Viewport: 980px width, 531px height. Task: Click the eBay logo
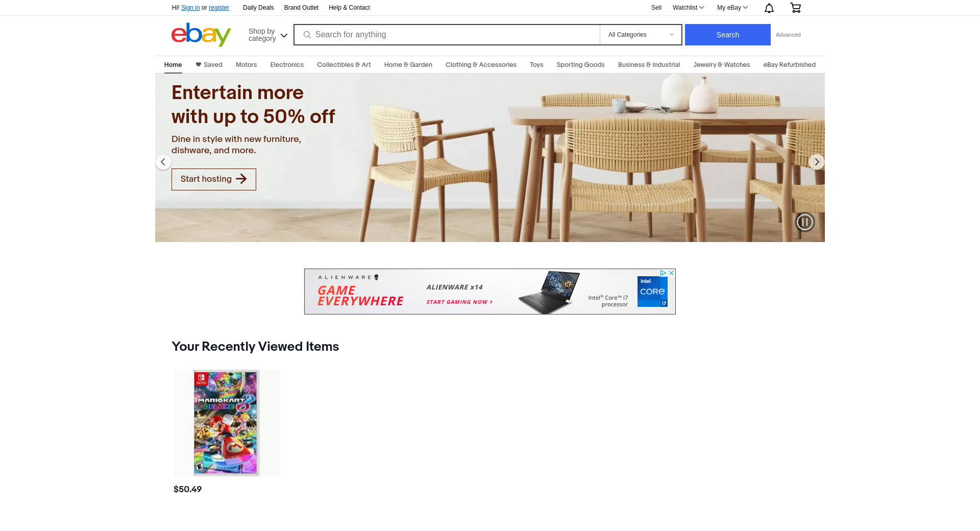[201, 35]
